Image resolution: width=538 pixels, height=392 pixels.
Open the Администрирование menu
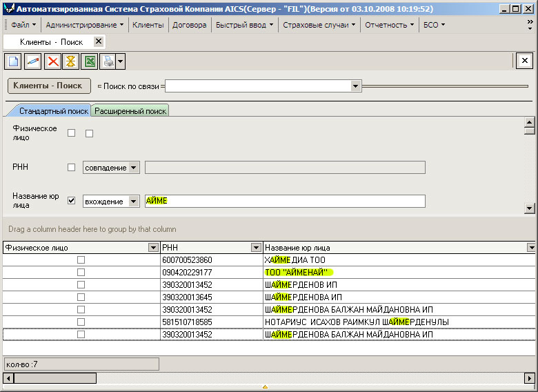(x=84, y=25)
